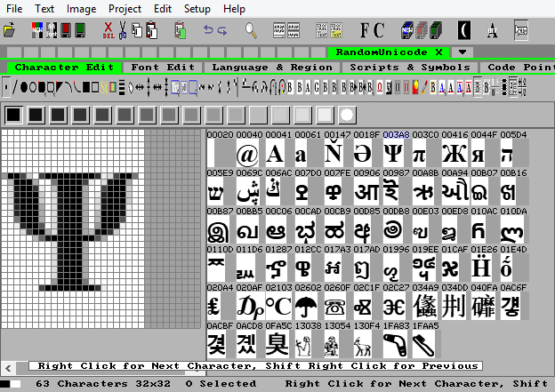Screen dimensions: 555x392
Task: Click the large C toolbar icon
Action: pyautogui.click(x=379, y=30)
